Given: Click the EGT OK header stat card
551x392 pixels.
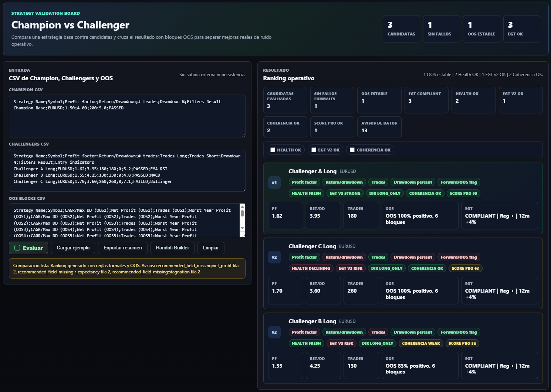Looking at the screenshot, I should (x=522, y=29).
